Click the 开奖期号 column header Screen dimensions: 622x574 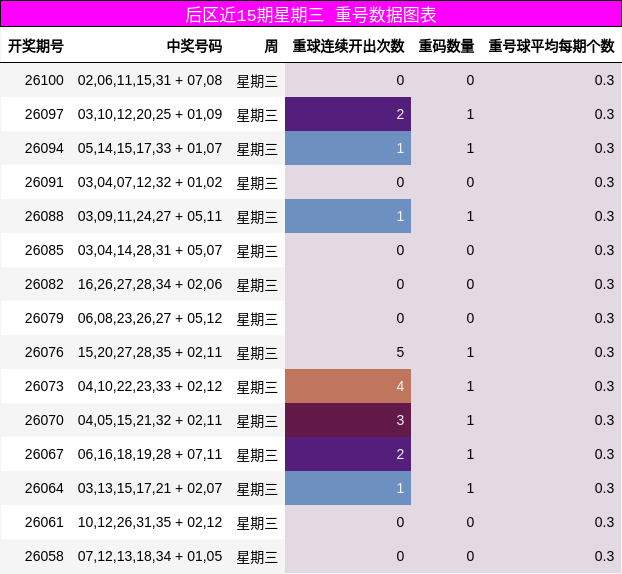(x=36, y=46)
